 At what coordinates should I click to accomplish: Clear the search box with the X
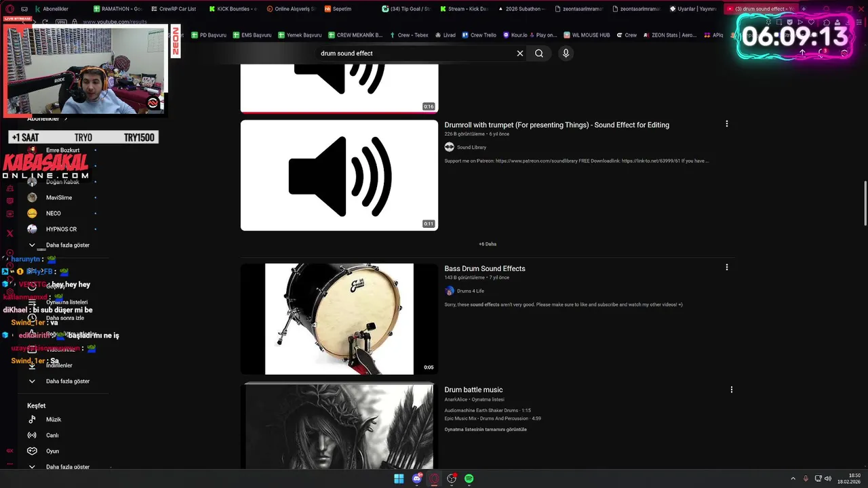coord(520,54)
